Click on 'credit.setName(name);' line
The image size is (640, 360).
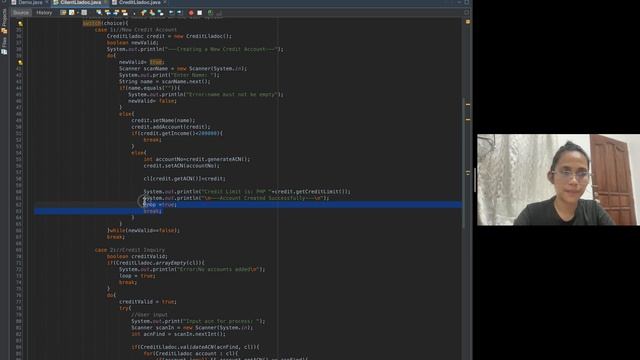tap(163, 120)
